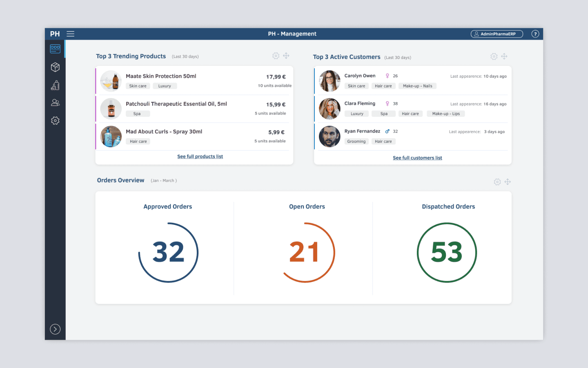Follow the See full customers list link
This screenshot has height=368, width=588.
tap(417, 158)
